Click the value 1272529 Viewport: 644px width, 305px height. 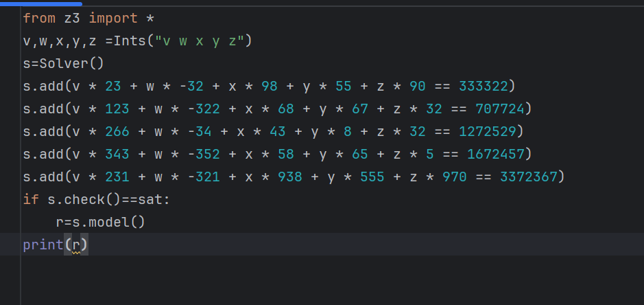coord(488,132)
